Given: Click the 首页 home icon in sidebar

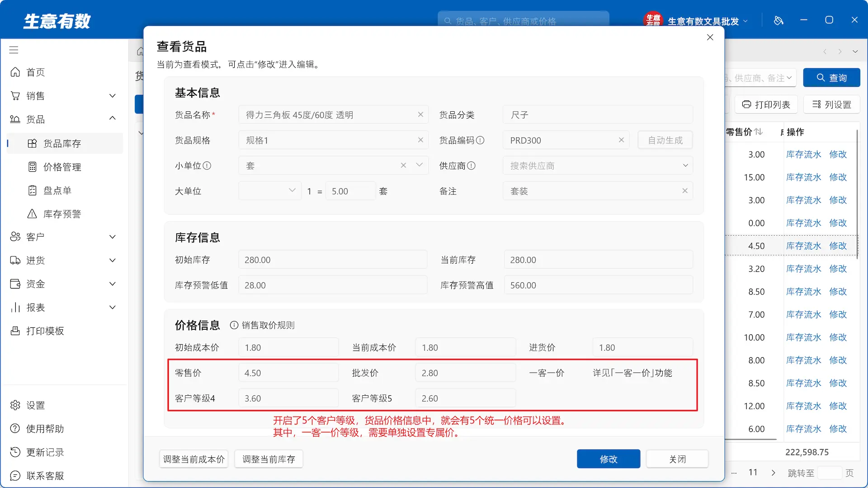Looking at the screenshot, I should pyautogui.click(x=15, y=72).
